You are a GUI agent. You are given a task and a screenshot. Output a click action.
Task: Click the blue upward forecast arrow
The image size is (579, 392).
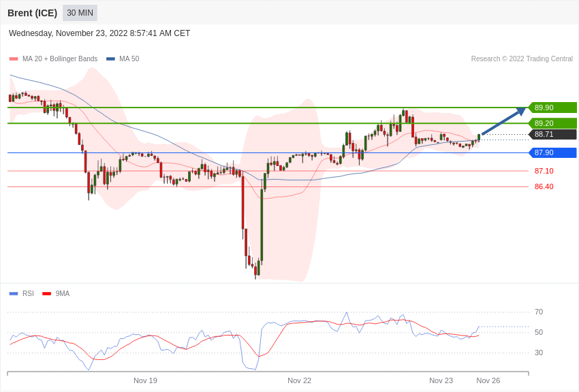point(504,120)
